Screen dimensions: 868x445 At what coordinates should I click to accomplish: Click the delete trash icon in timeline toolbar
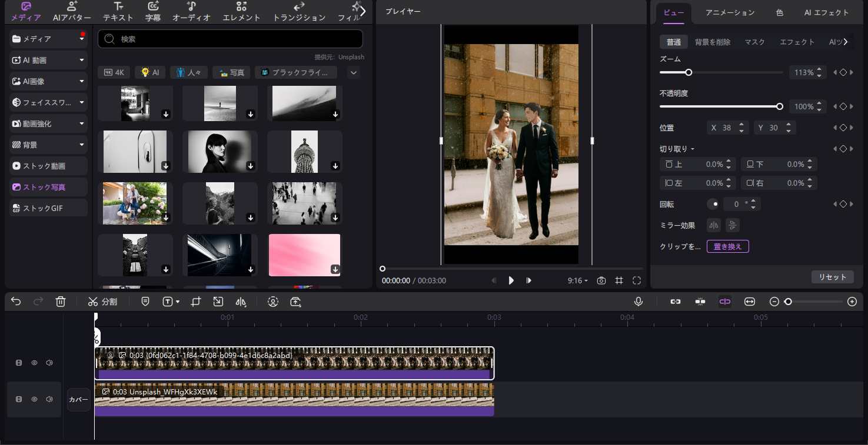click(x=60, y=302)
